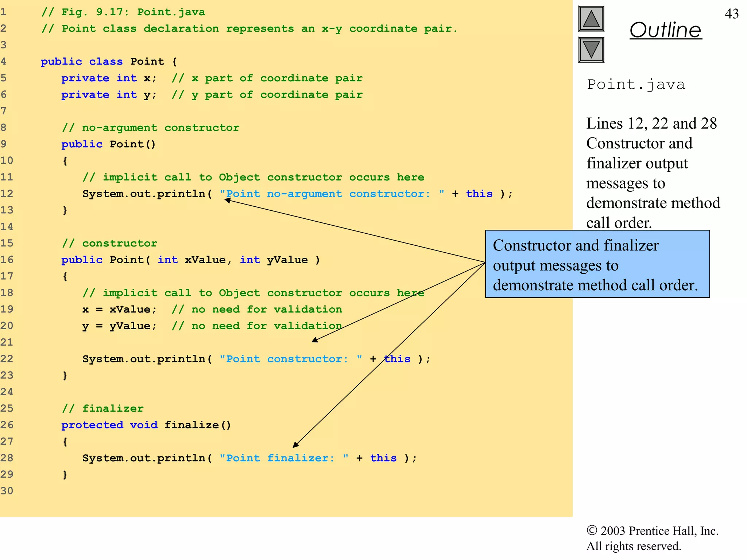Click the 'x = xValue;' assignment statement

pos(119,310)
